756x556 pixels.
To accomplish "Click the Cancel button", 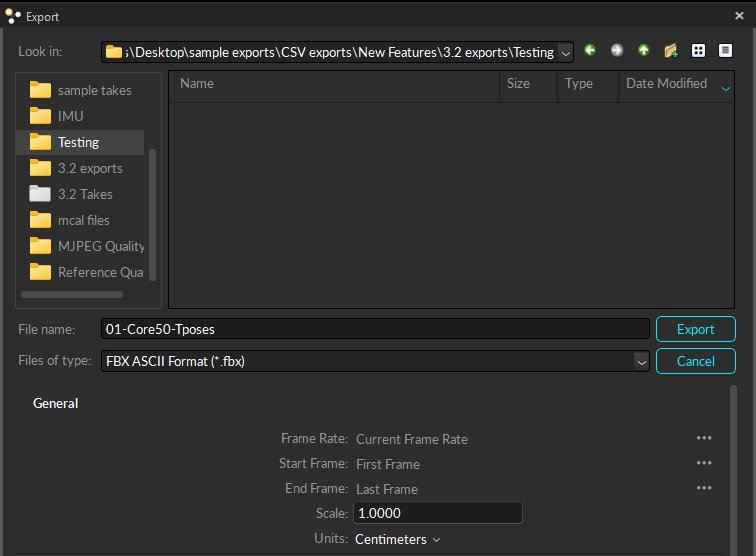I will click(695, 361).
